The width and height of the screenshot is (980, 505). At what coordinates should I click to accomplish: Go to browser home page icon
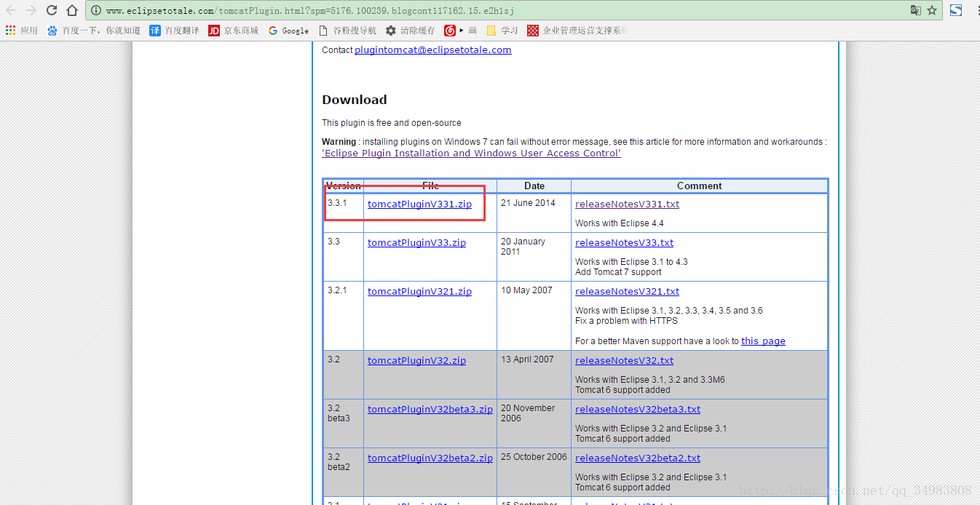click(x=72, y=10)
